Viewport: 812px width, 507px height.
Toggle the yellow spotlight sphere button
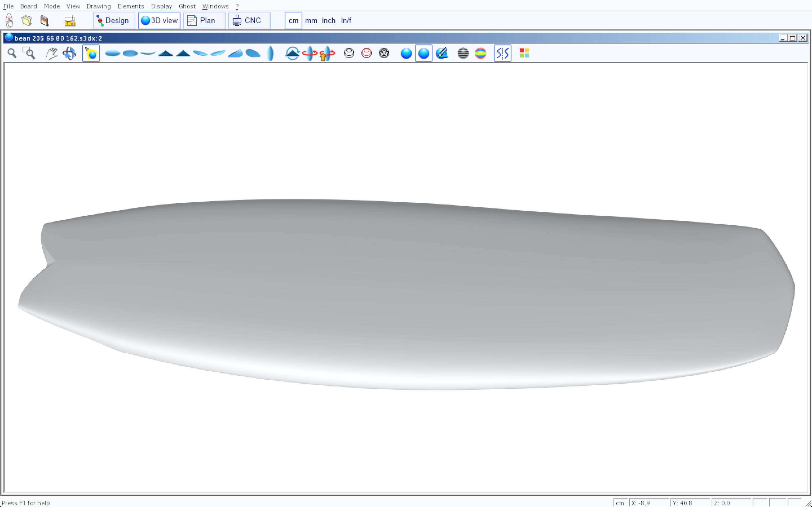pos(91,53)
